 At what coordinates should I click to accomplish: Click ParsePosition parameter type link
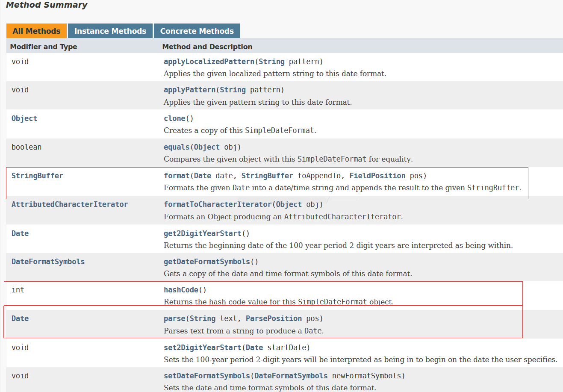pyautogui.click(x=274, y=318)
